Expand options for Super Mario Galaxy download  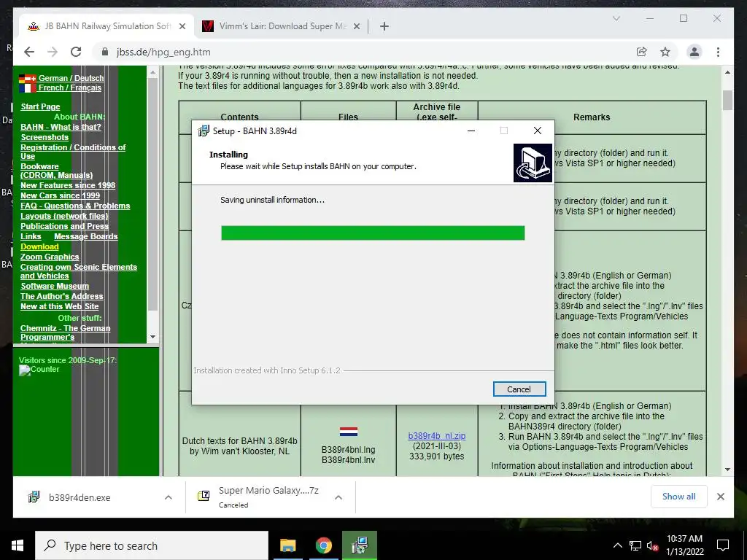point(338,497)
